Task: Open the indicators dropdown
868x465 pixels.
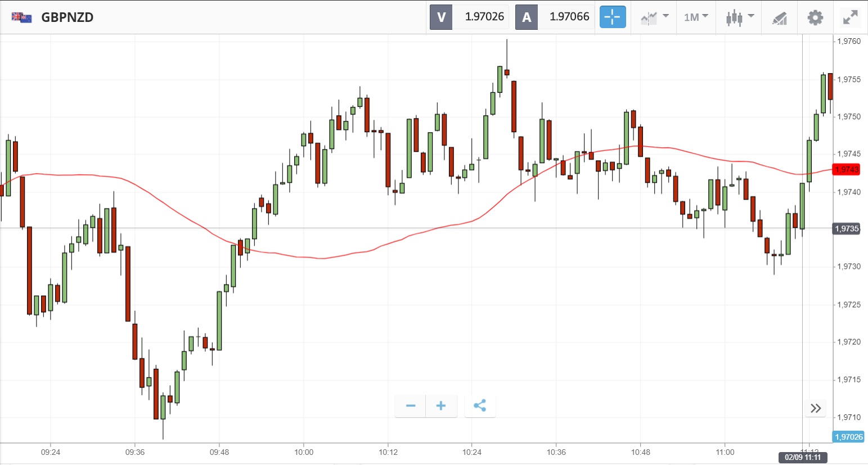Action: click(654, 17)
